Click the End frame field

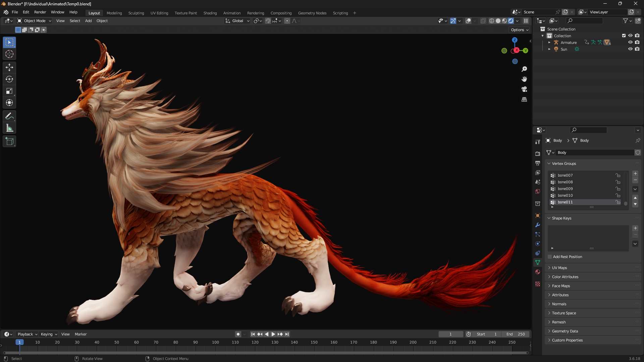[x=516, y=334]
